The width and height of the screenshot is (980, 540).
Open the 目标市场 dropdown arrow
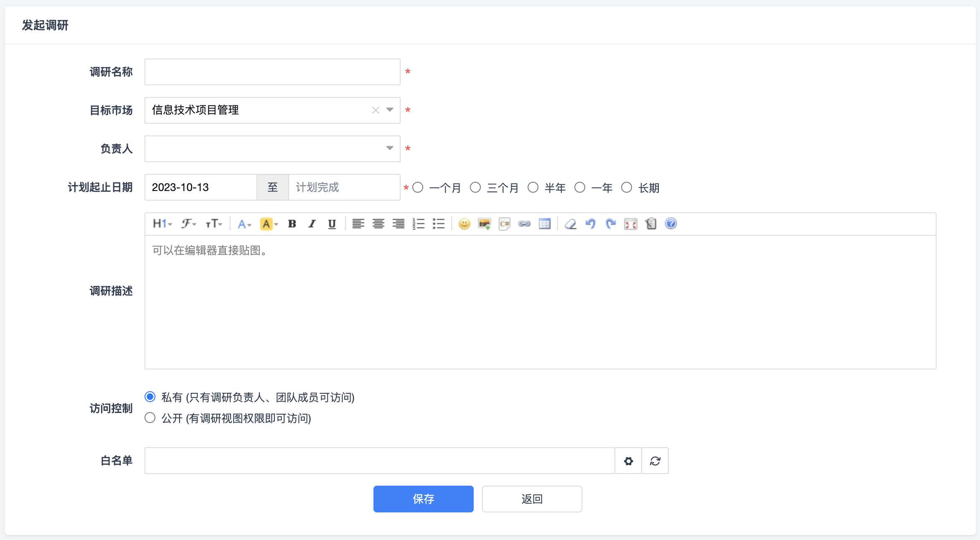tap(389, 110)
